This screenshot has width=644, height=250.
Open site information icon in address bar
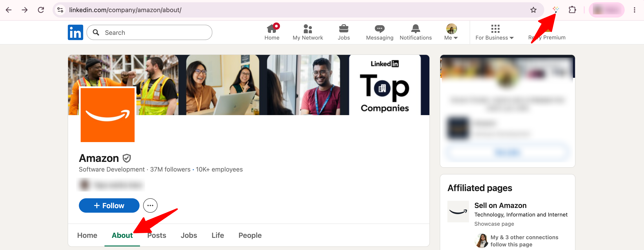[60, 10]
